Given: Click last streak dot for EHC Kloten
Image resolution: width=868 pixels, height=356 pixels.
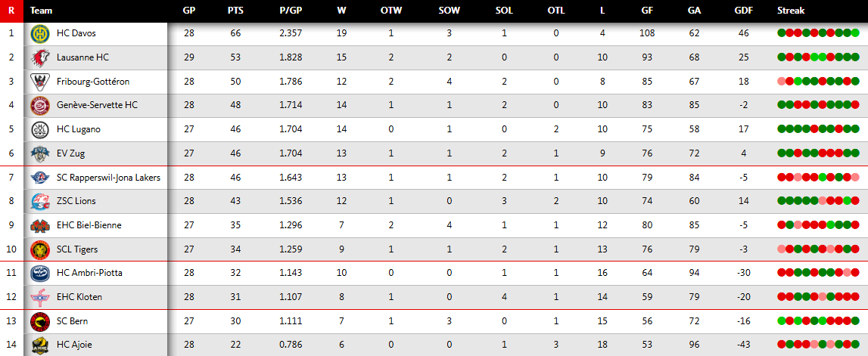Looking at the screenshot, I should [x=854, y=297].
